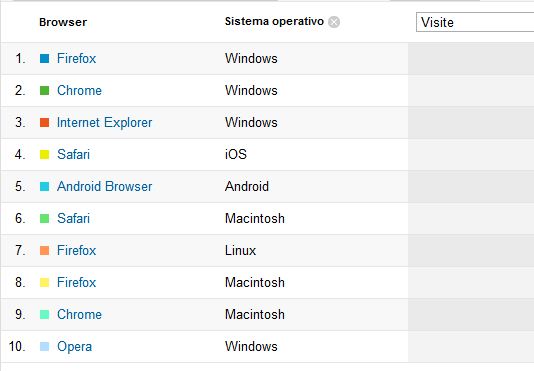Screen dimensions: 534x371
Task: Open the Visite metric dropdown
Action: [475, 22]
